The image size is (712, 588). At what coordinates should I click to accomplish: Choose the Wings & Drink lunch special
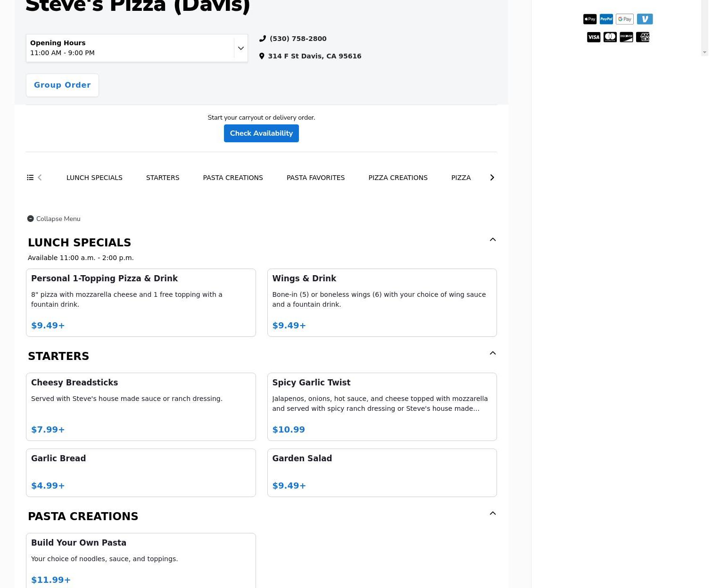(x=381, y=302)
